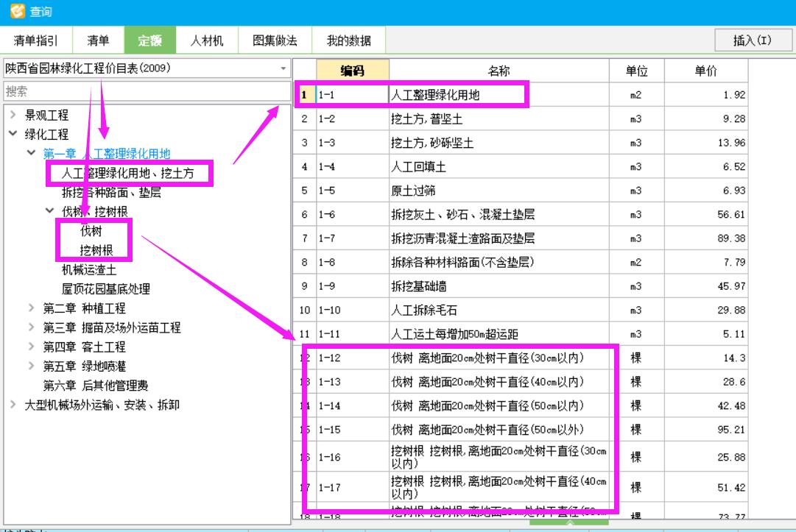Expand the 第五章 绿地喷灌 node
The height and width of the screenshot is (532, 796).
[32, 366]
